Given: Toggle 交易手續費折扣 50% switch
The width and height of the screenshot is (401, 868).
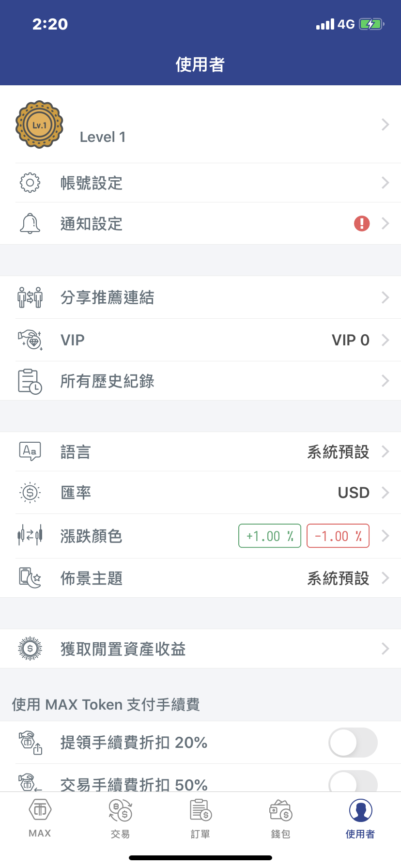Looking at the screenshot, I should (353, 782).
